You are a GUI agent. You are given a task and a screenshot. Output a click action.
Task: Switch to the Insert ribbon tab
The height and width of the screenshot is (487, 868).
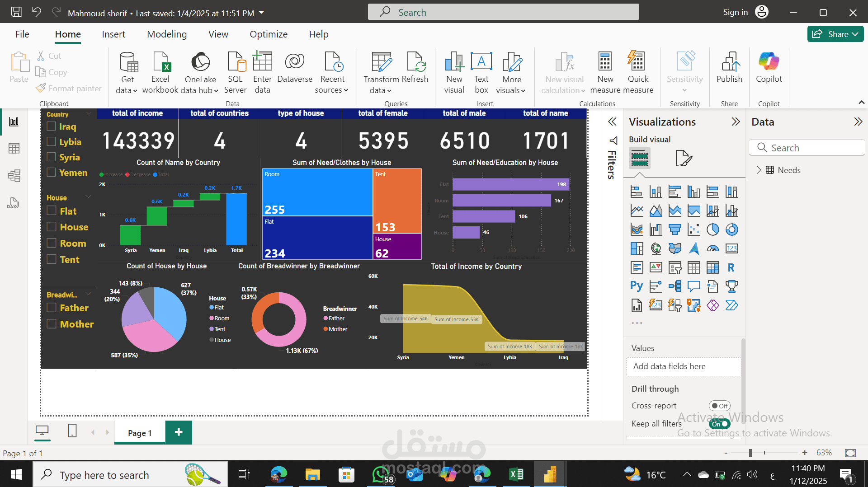point(113,34)
